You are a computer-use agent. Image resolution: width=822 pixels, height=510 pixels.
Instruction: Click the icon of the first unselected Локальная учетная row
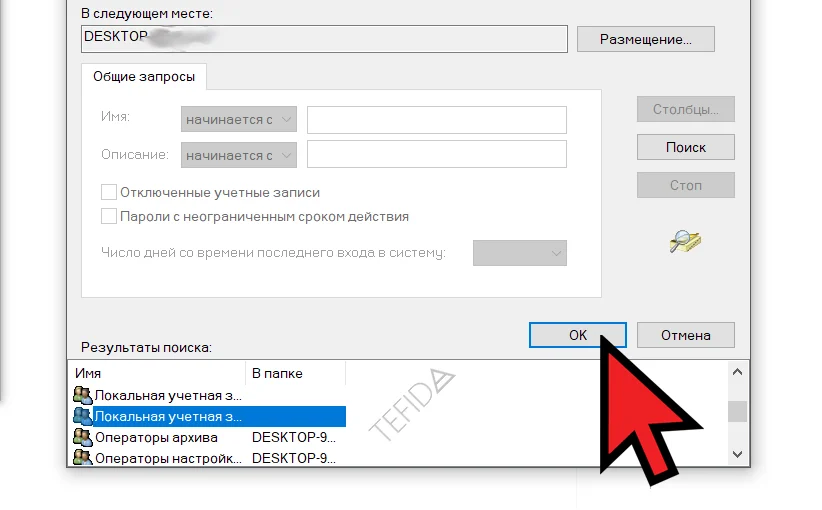[x=82, y=395]
